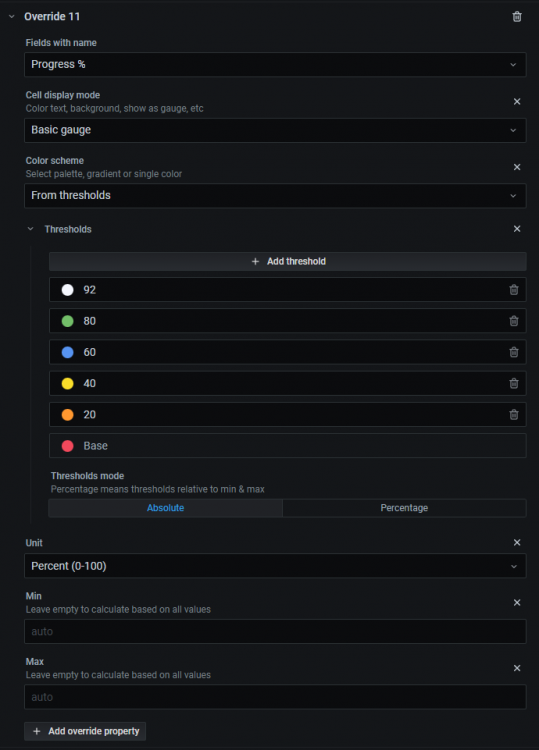
Task: Remove the Cell display mode property
Action: point(517,101)
